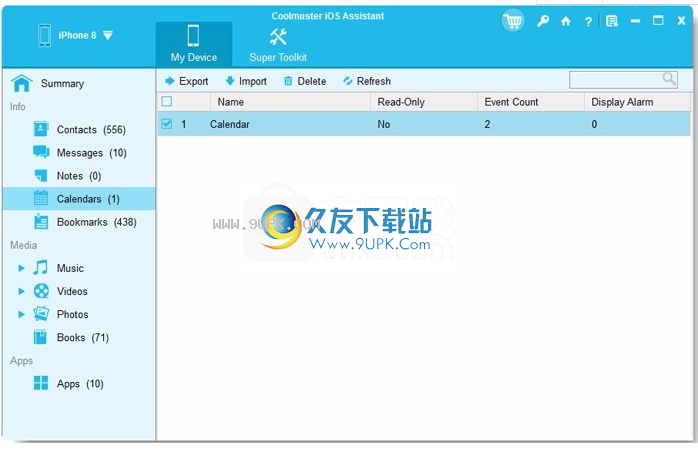
Task: Click the Import down-arrow icon
Action: coord(230,81)
